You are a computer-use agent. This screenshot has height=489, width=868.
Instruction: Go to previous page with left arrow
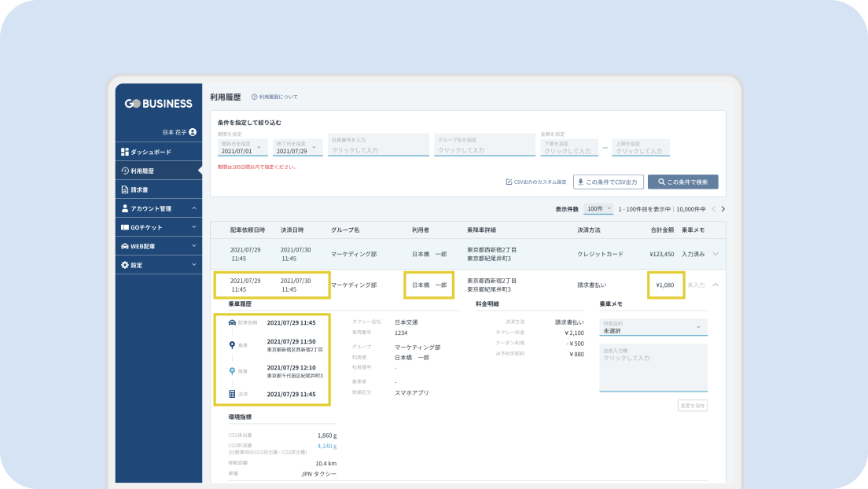tap(713, 209)
